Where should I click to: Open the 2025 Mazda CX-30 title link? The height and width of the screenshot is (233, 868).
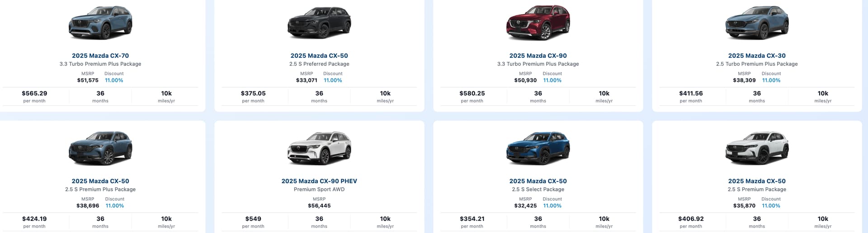tap(757, 56)
